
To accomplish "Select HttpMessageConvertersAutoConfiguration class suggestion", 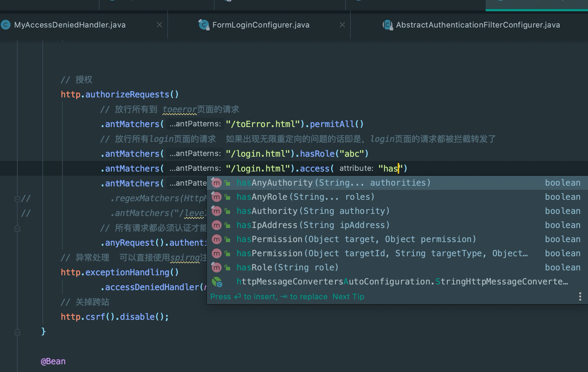I will point(397,282).
